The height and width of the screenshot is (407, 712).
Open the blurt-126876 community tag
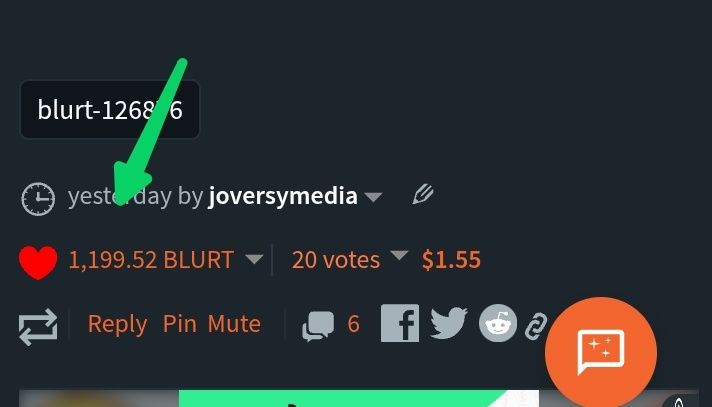[x=109, y=109]
